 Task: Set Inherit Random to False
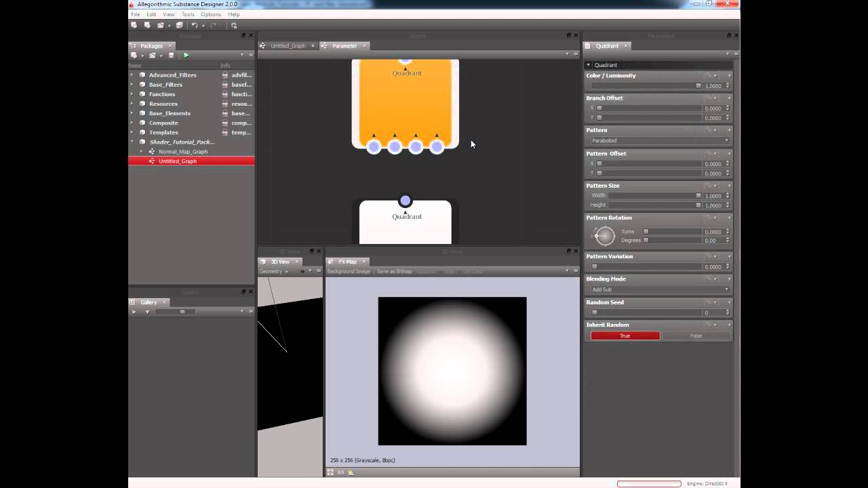696,335
